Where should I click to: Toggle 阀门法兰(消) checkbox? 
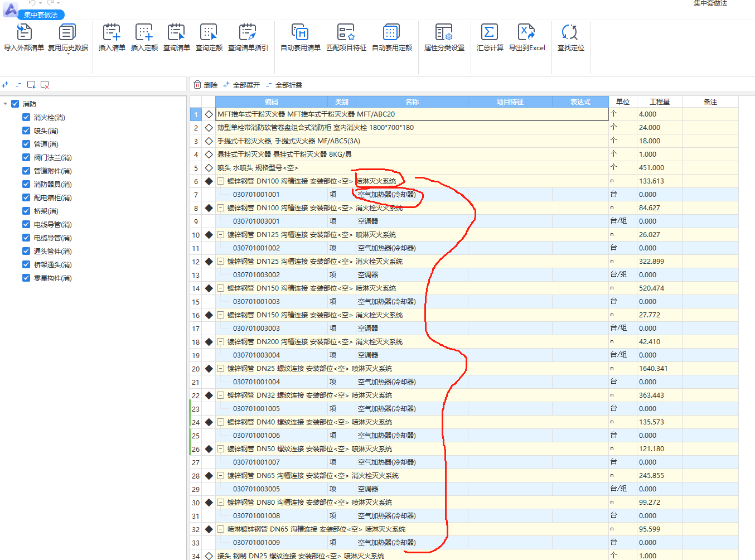(26, 157)
